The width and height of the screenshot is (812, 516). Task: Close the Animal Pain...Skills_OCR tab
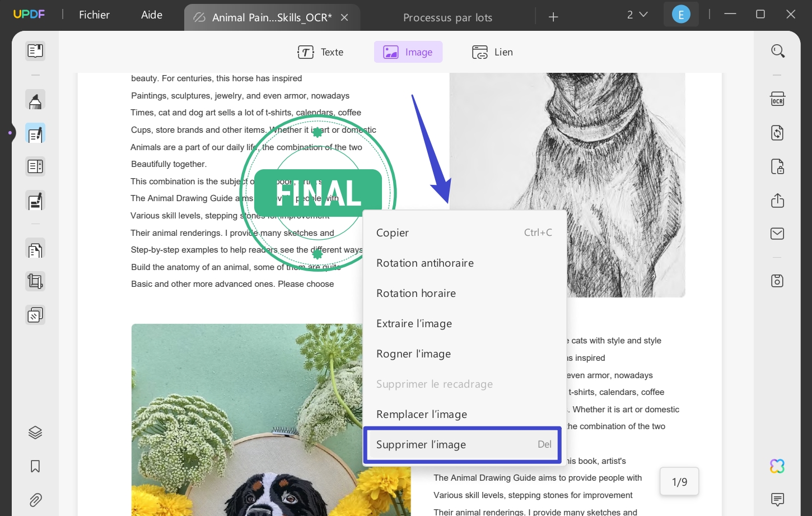[345, 17]
